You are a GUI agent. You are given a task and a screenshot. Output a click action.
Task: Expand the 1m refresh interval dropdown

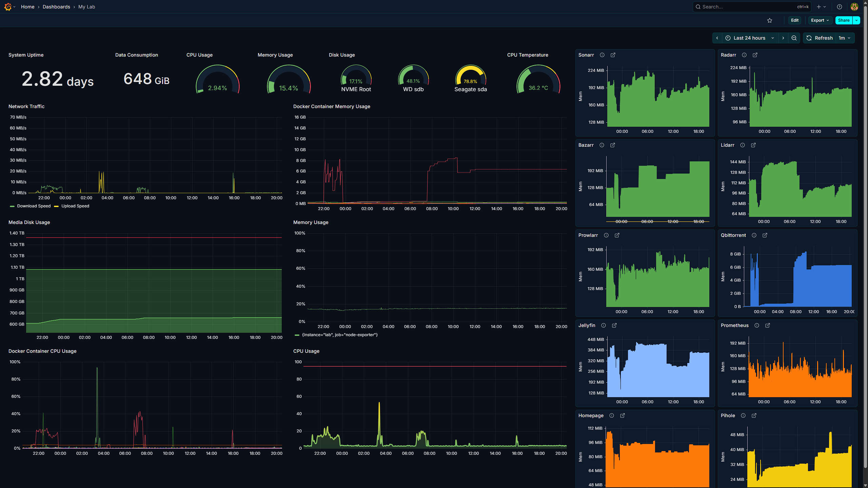[845, 38]
